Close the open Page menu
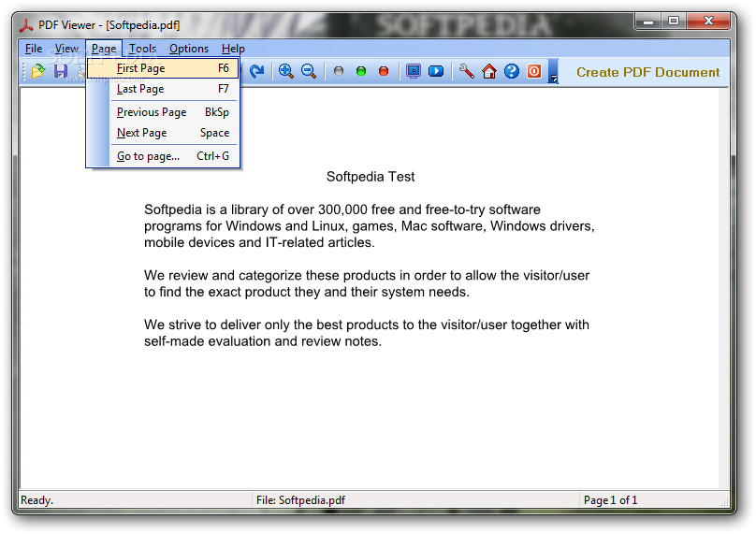Screen dimensions: 756x534 pyautogui.click(x=104, y=49)
